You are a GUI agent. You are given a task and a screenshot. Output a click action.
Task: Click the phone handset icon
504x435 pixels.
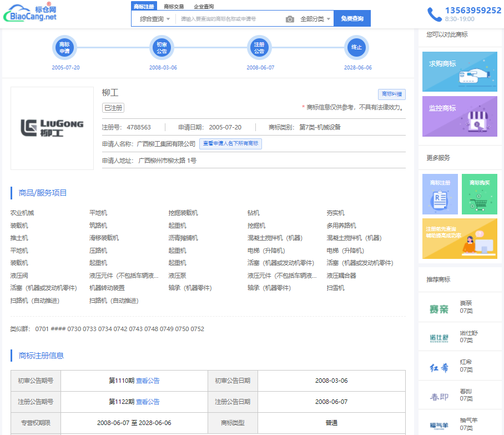[x=434, y=14]
